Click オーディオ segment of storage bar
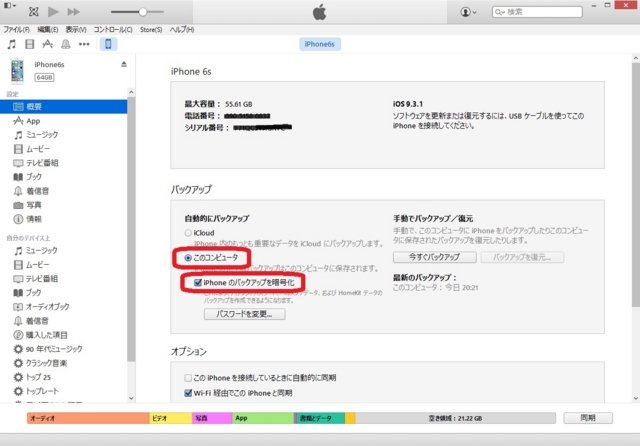640x446 pixels. [88, 418]
